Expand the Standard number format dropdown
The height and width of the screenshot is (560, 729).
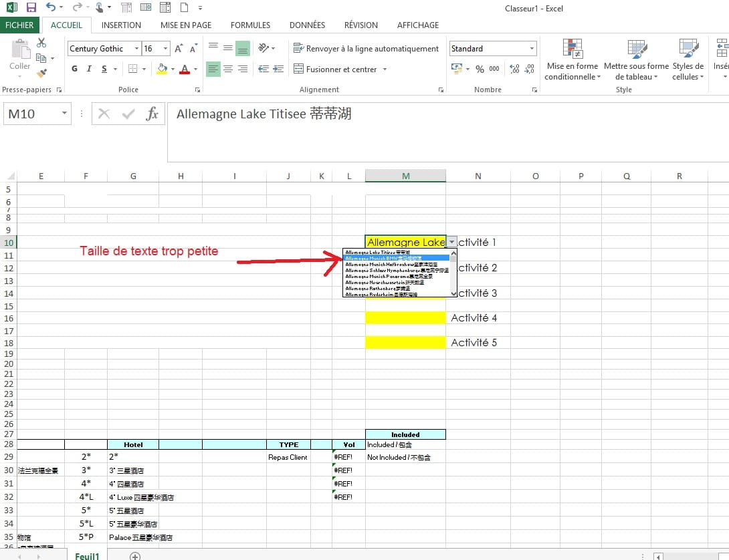[532, 48]
